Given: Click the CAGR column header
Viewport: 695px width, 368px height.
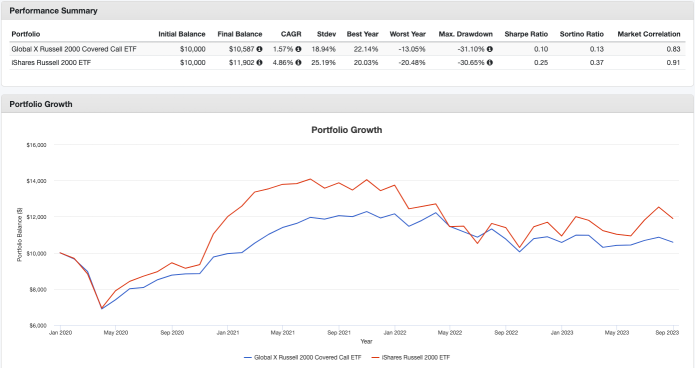Looking at the screenshot, I should [x=291, y=34].
